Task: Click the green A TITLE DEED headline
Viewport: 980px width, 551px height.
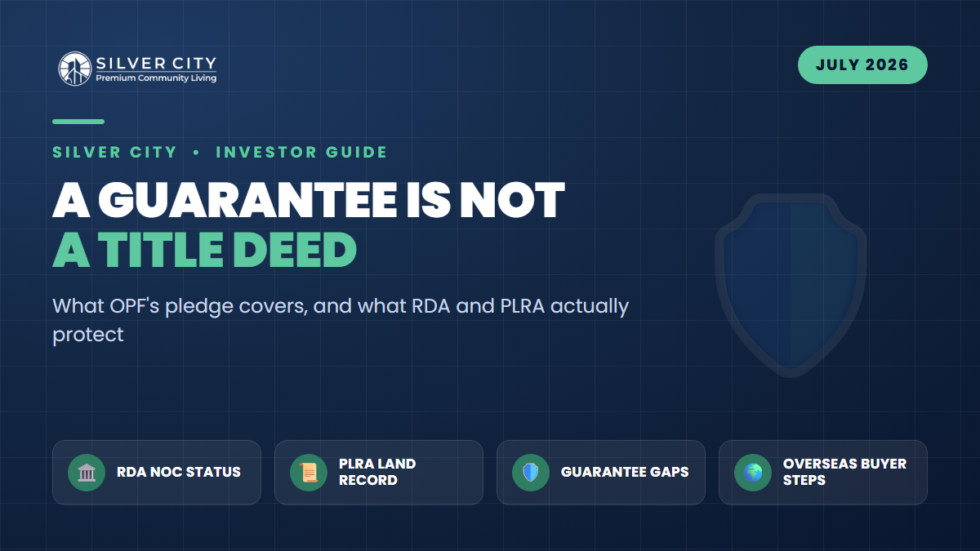Action: [x=205, y=249]
